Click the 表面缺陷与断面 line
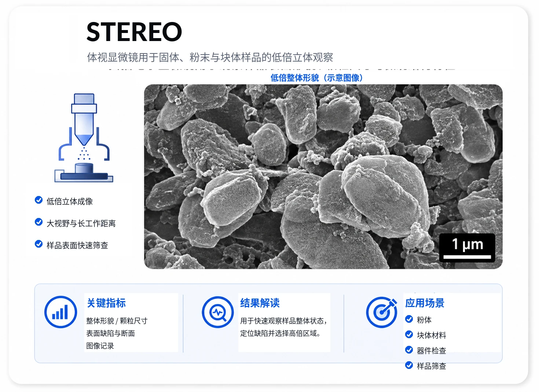The image size is (539, 392). [110, 333]
